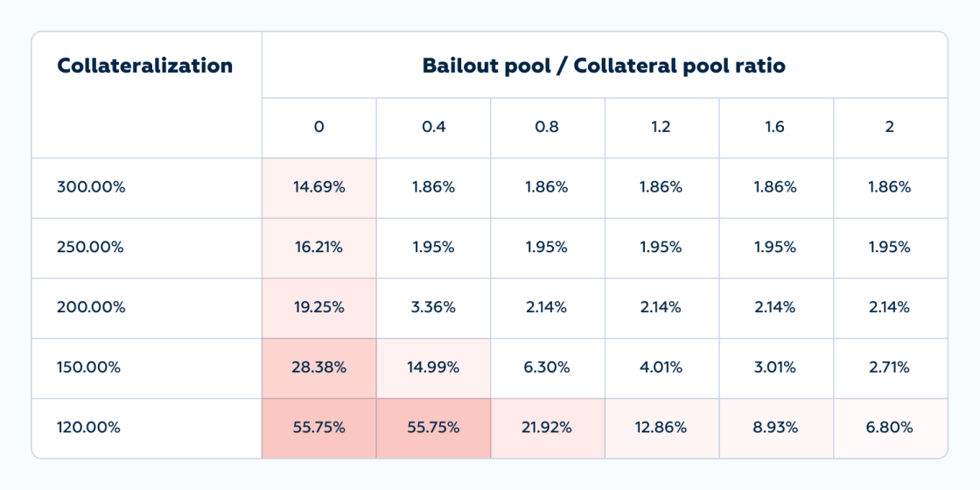Viewport: 980px width, 490px height.
Task: Select the 12.86% cell
Action: click(x=661, y=428)
